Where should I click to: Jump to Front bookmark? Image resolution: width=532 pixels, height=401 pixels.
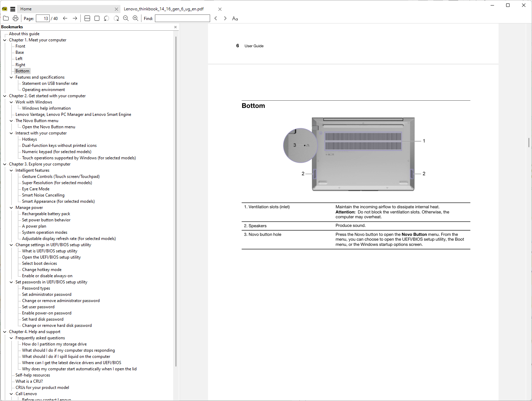(x=20, y=46)
